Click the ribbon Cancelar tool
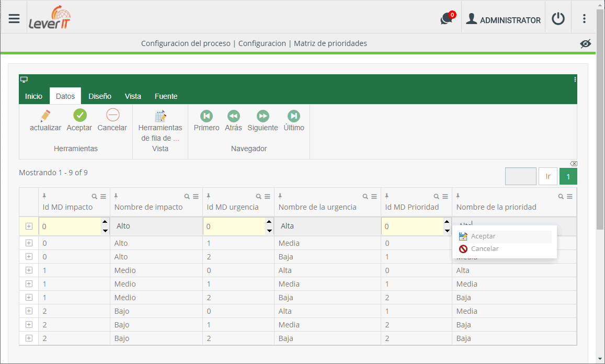This screenshot has width=605, height=364. pyautogui.click(x=112, y=120)
